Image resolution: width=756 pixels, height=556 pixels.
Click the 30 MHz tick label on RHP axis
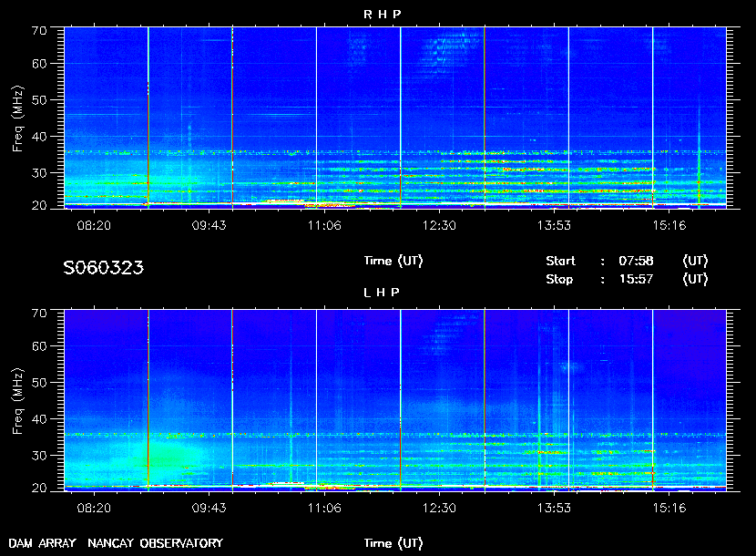39,173
